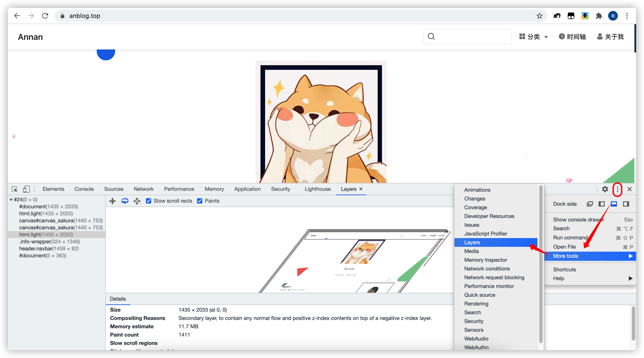The image size is (644, 358).
Task: Bookmark this page with the star icon
Action: [539, 16]
